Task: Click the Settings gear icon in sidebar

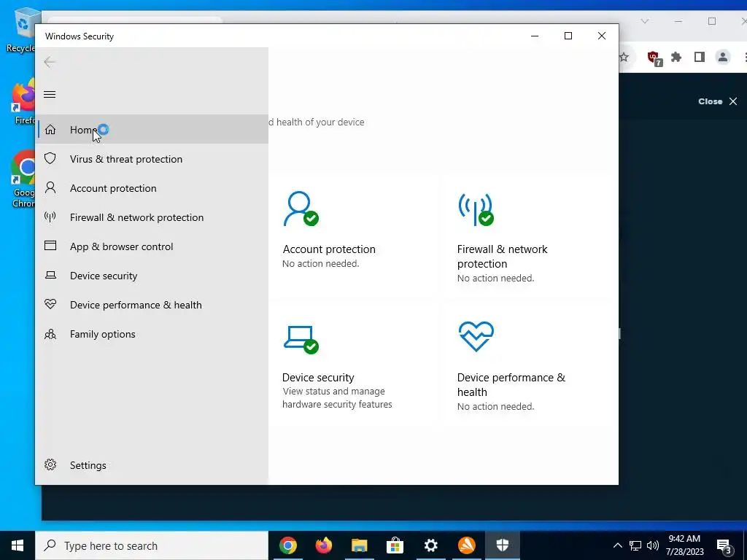Action: pyautogui.click(x=50, y=464)
